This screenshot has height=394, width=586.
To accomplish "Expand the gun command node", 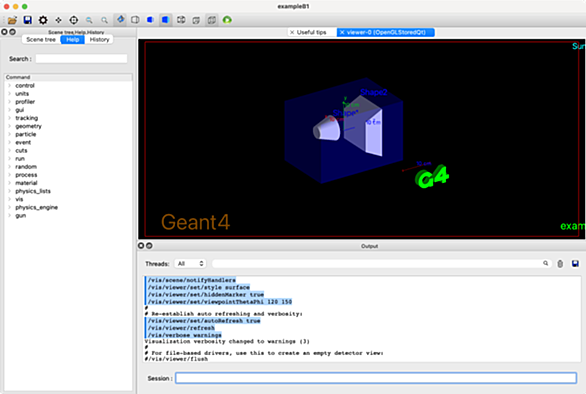I will coord(9,215).
